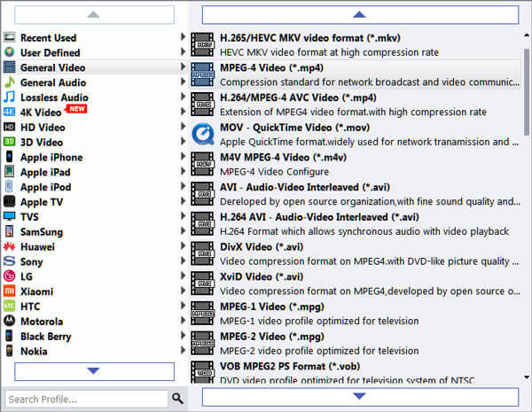
Task: Click the HD Video icon
Action: 10,127
